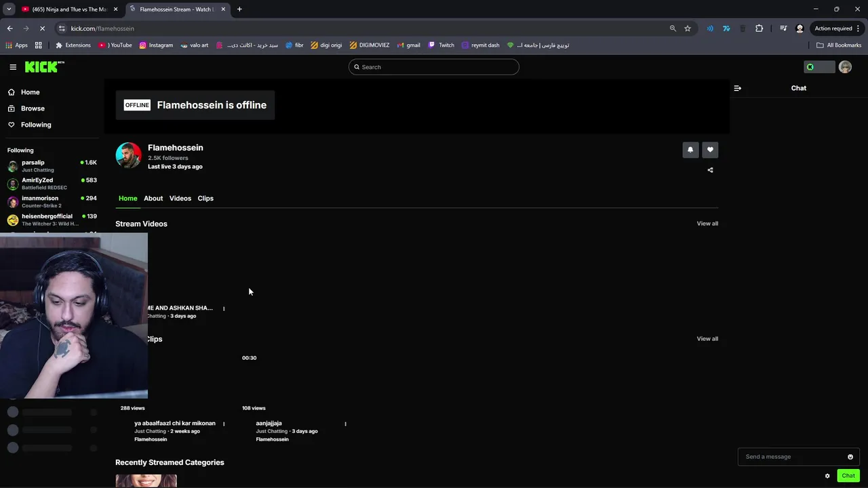Viewport: 868px width, 488px height.
Task: Click the KICK logo
Action: (44, 66)
